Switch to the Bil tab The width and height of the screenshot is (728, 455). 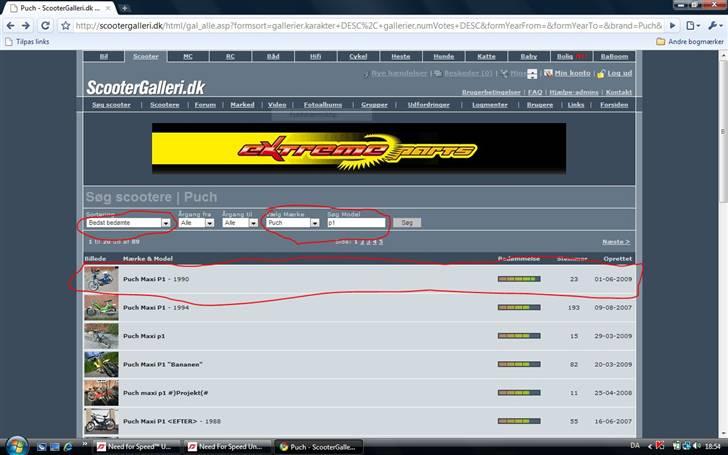click(104, 57)
